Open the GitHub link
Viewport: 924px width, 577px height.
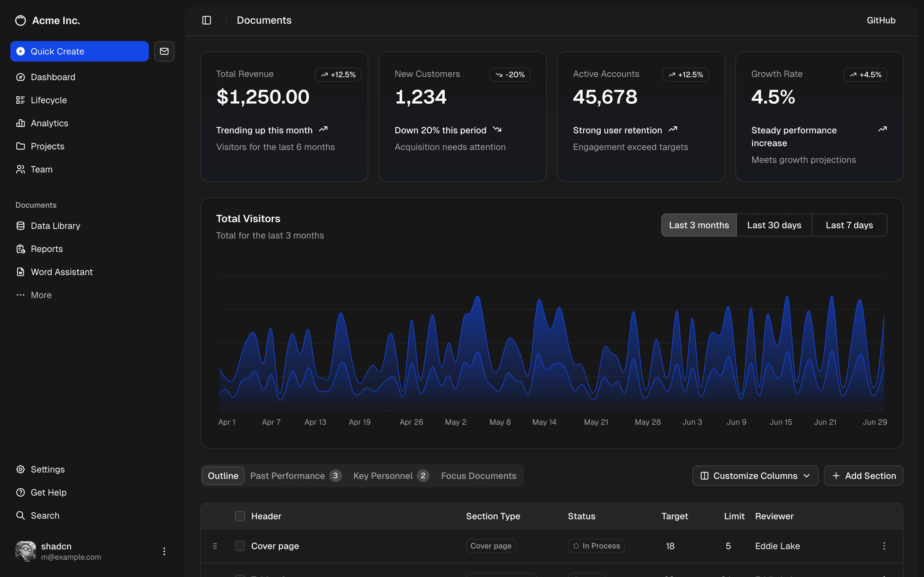tap(880, 20)
